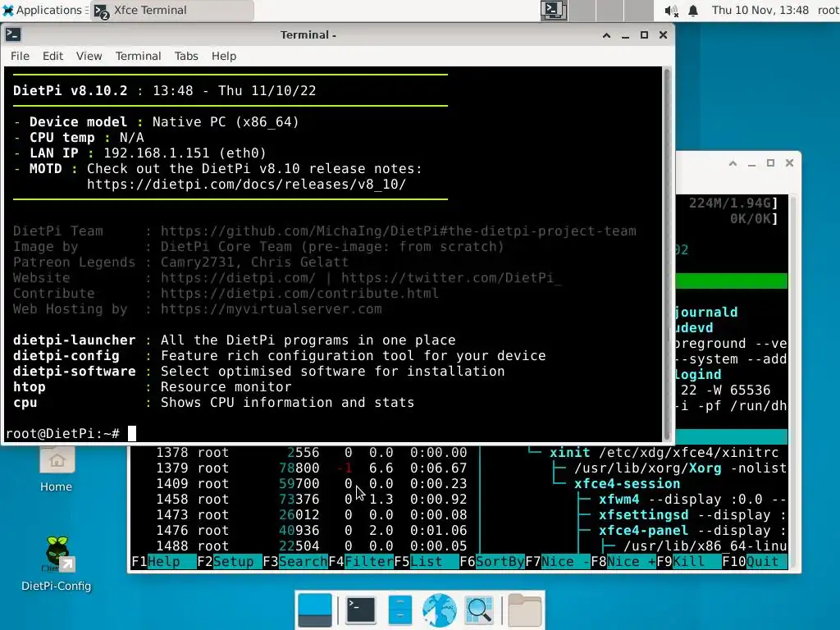
Task: Switch to the first workspace in the pager
Action: [554, 10]
